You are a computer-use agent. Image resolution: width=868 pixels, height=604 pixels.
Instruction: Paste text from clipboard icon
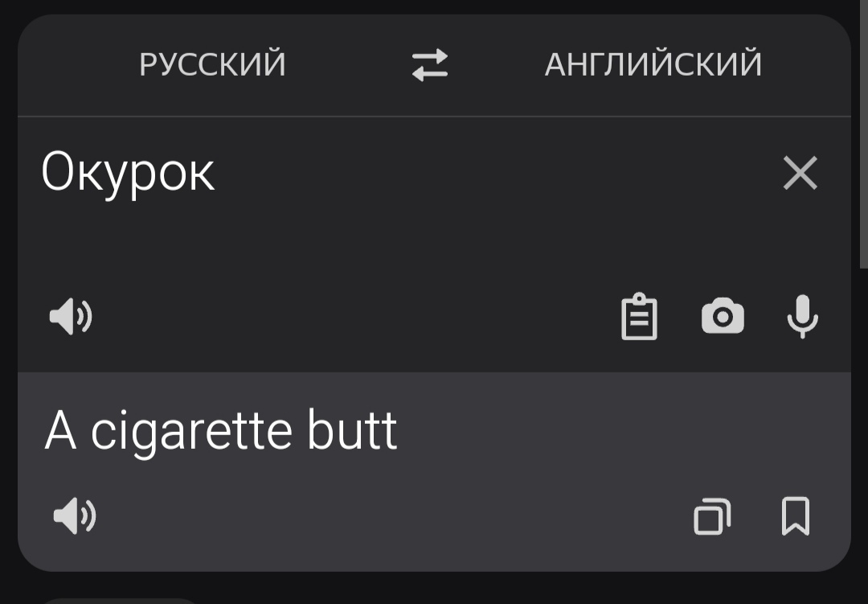(x=640, y=316)
